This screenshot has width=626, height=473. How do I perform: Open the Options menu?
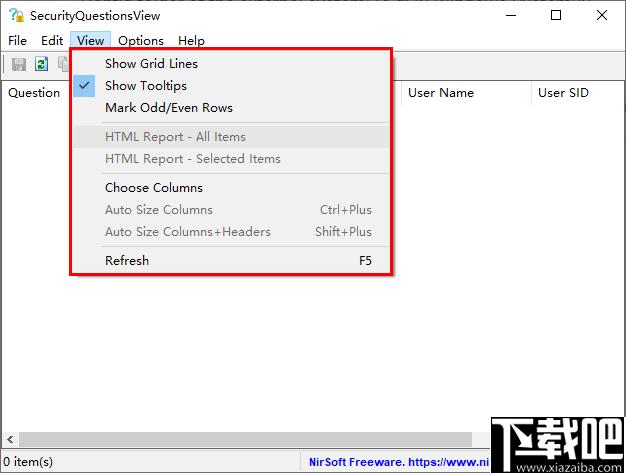141,41
